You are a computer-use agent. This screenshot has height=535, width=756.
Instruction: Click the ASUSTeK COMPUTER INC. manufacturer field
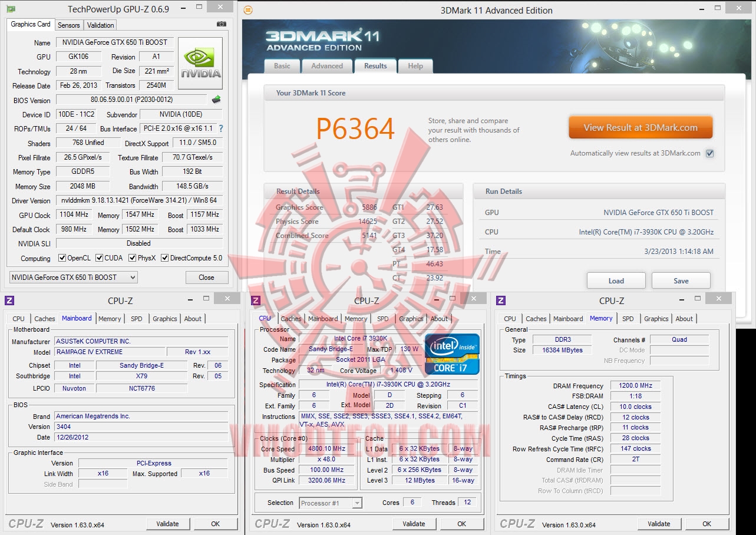[x=141, y=341]
